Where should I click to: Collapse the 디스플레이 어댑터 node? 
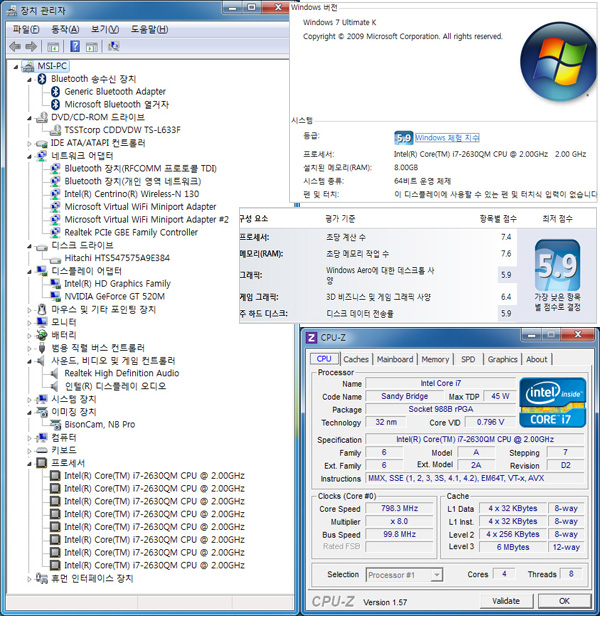coord(29,272)
